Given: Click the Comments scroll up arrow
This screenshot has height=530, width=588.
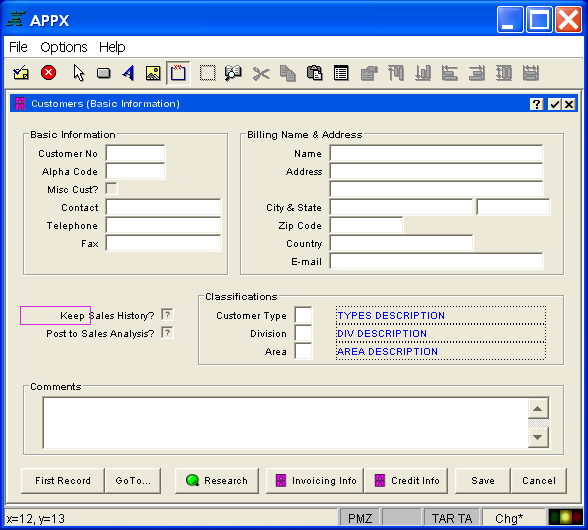Looking at the screenshot, I should 538,408.
